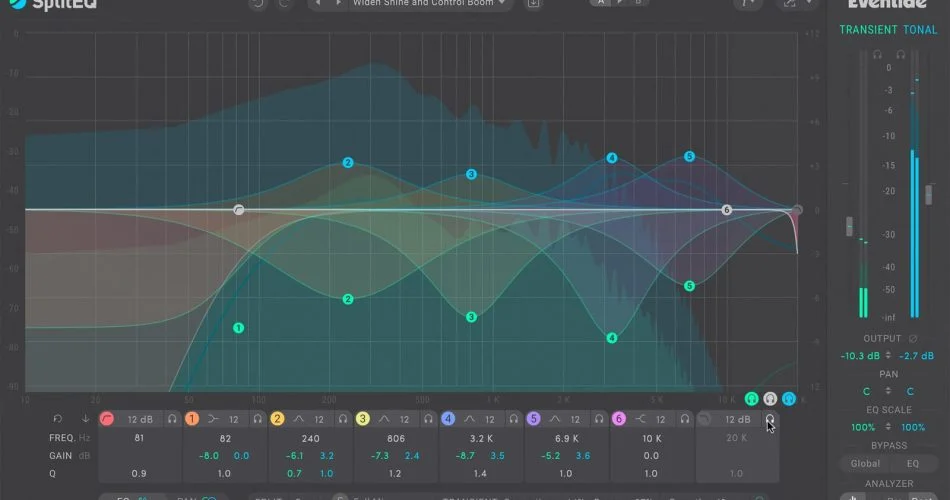Viewport: 950px width, 500px height.
Task: Click the green transient solo headphone below graph
Action: point(751,399)
